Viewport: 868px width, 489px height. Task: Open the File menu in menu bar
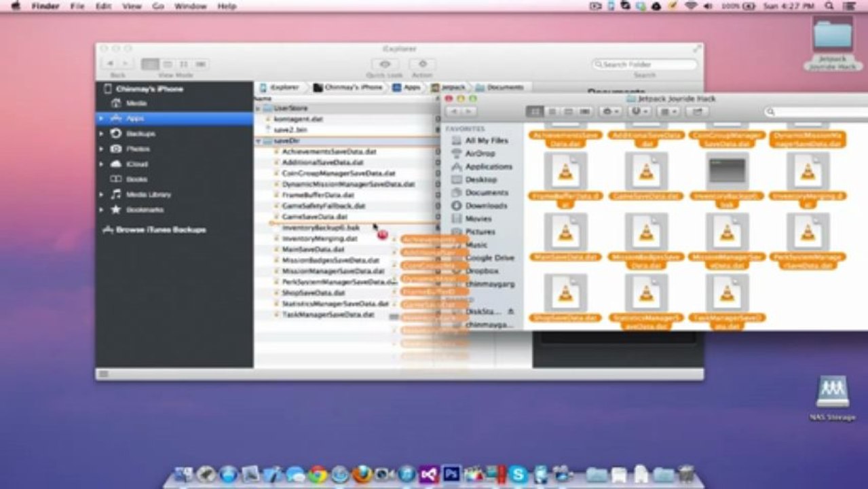point(77,6)
